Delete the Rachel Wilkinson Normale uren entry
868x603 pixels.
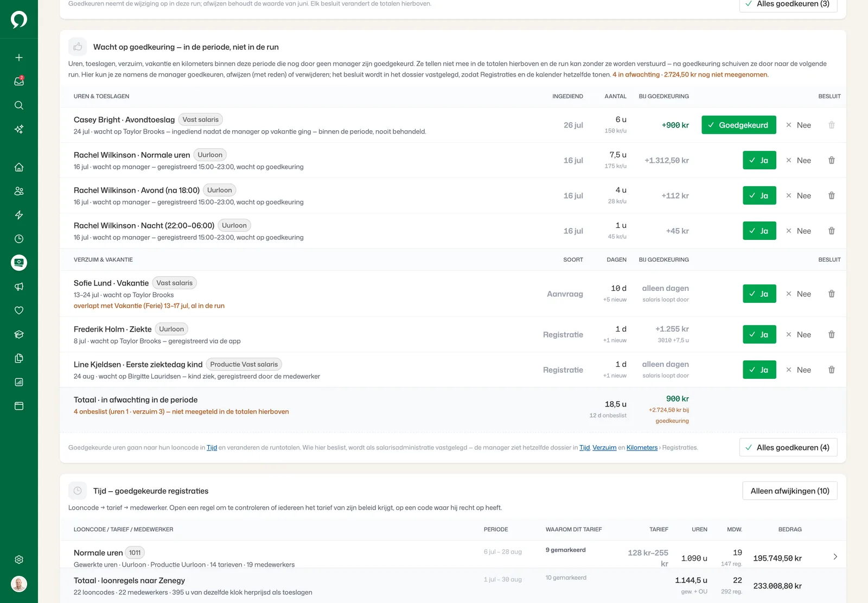coord(832,160)
